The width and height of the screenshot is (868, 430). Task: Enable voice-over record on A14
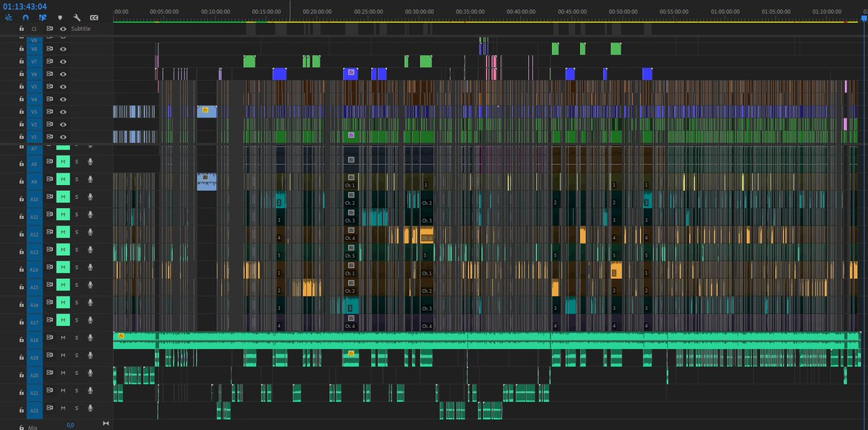[90, 268]
